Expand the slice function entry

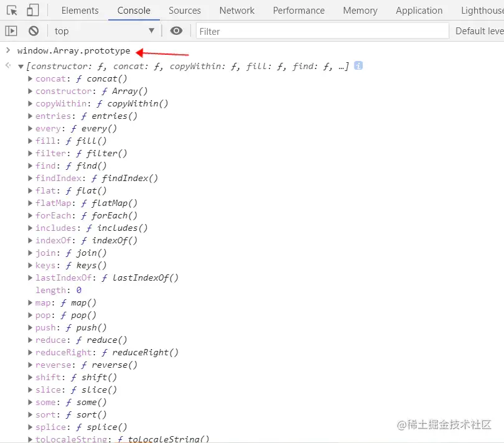[x=30, y=389]
